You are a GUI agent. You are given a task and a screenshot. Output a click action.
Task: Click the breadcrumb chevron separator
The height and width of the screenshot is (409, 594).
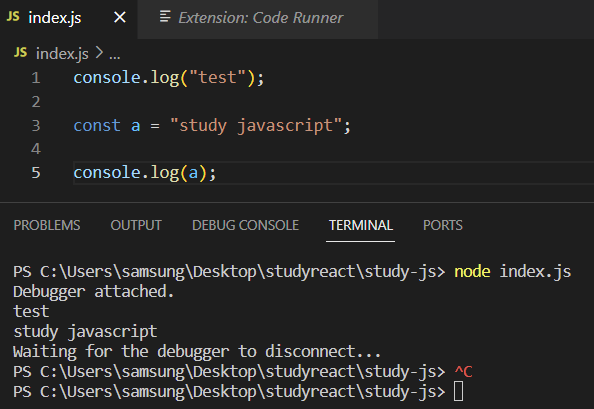(99, 53)
